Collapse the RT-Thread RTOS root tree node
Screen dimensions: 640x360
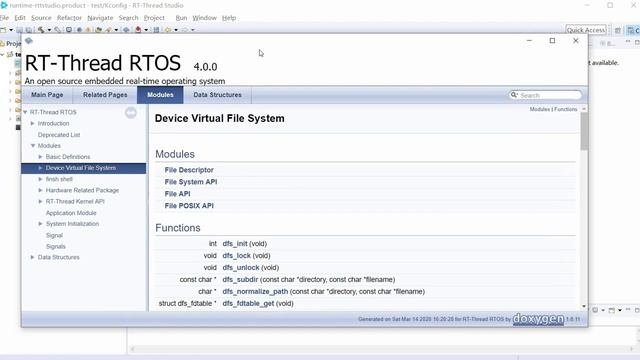point(25,112)
